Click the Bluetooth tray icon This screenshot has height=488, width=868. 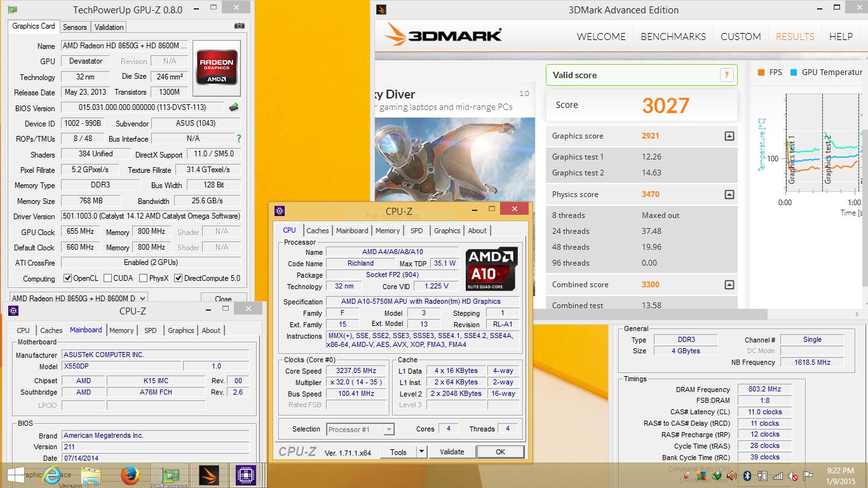pyautogui.click(x=748, y=475)
